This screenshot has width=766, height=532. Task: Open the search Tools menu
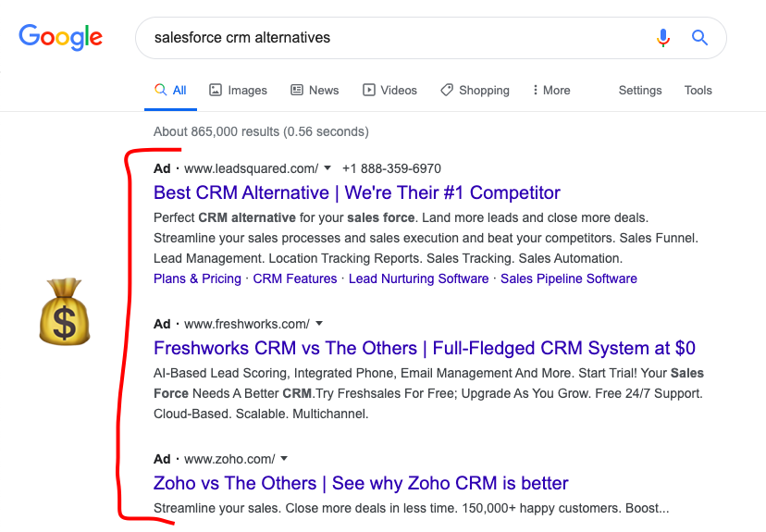pyautogui.click(x=698, y=91)
